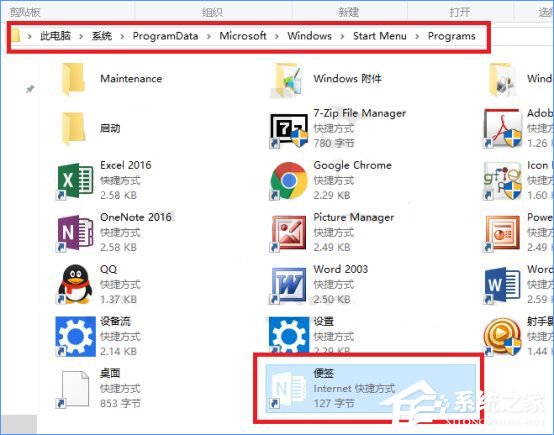Screen dimensions: 554x435
Task: Select the gfie Icon editor shortcut icon
Action: [x=502, y=181]
